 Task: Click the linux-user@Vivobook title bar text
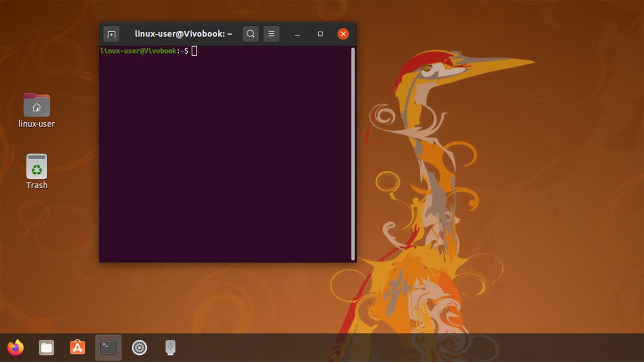coord(183,33)
